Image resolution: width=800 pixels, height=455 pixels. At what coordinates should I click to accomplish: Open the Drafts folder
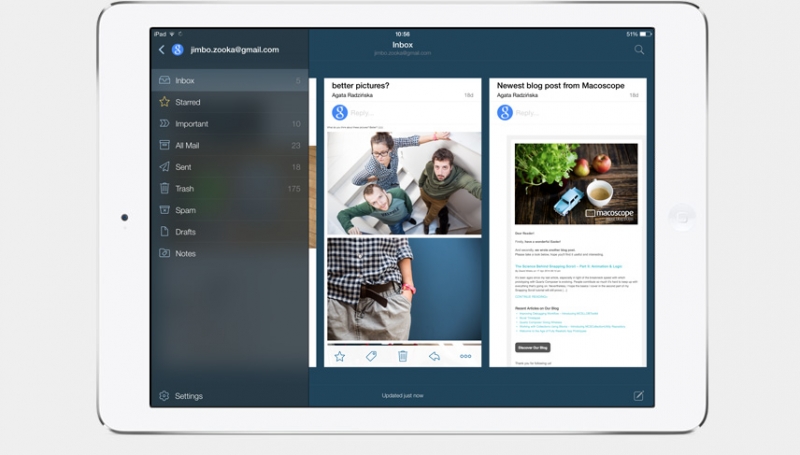point(230,232)
